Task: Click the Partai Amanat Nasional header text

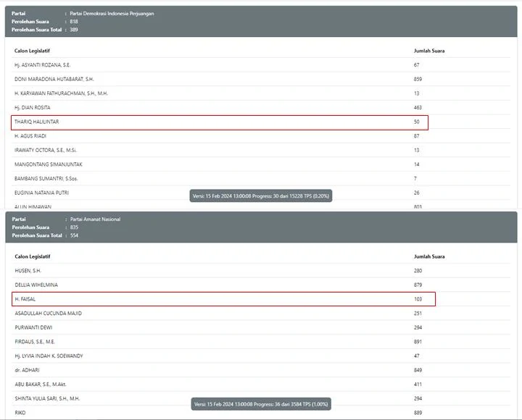Action: tap(95, 219)
